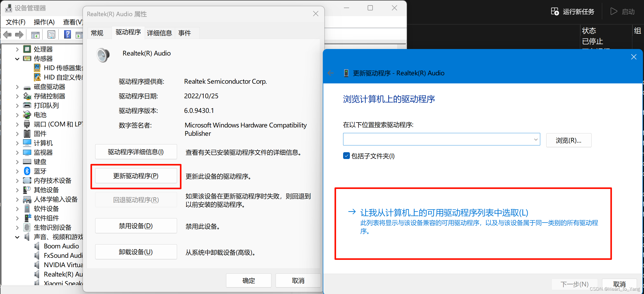Screen dimensions: 644x294
Task: Click the properties sheet toolbar icon
Action: [x=51, y=34]
